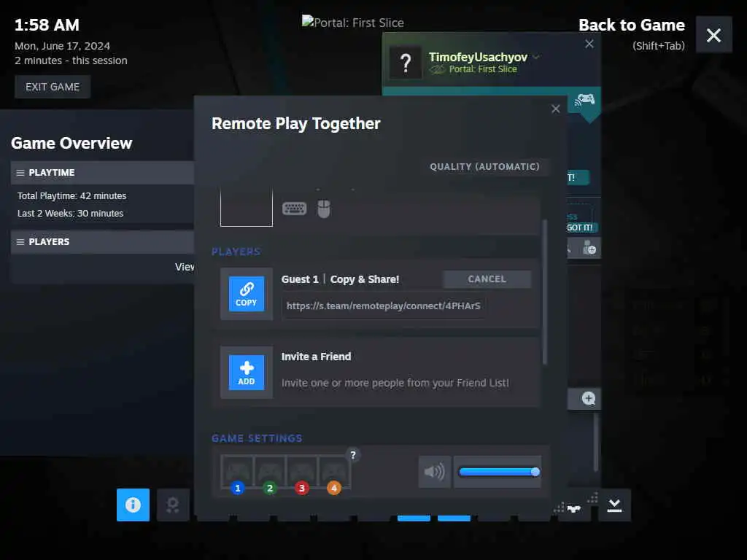Image resolution: width=747 pixels, height=560 pixels.
Task: Click the COPY link icon button
Action: (247, 294)
